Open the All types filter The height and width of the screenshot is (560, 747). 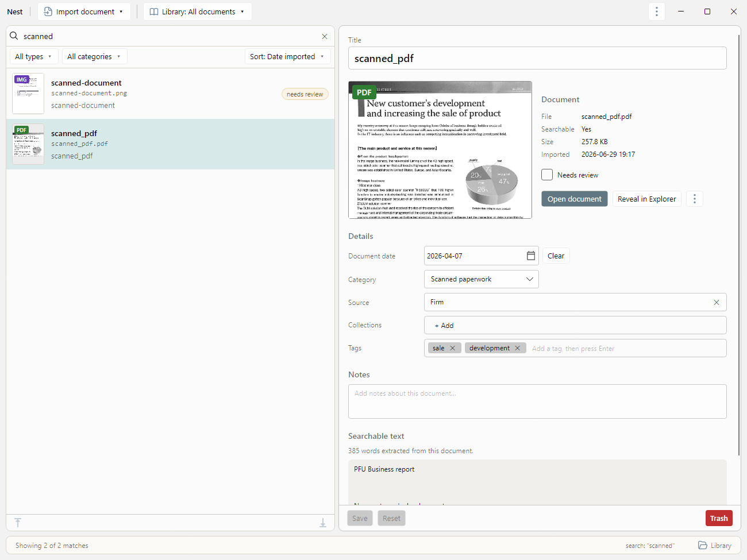click(34, 56)
